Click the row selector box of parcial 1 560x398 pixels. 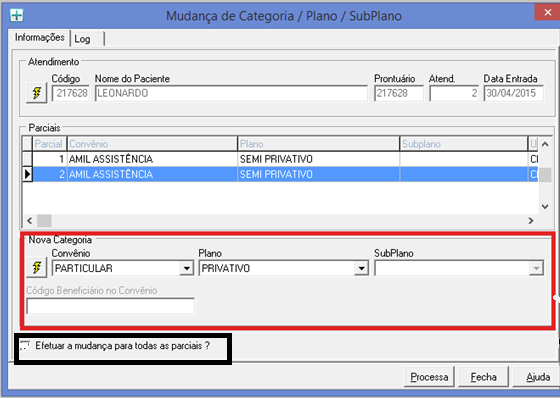28,159
